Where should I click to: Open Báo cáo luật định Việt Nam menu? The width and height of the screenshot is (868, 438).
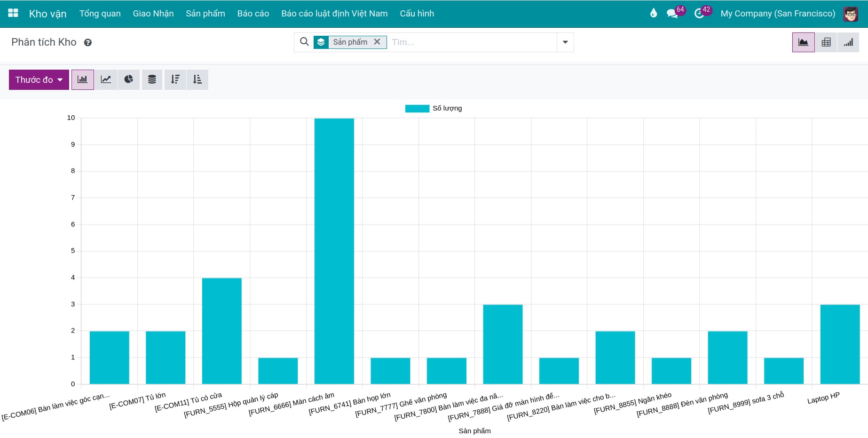coord(335,14)
